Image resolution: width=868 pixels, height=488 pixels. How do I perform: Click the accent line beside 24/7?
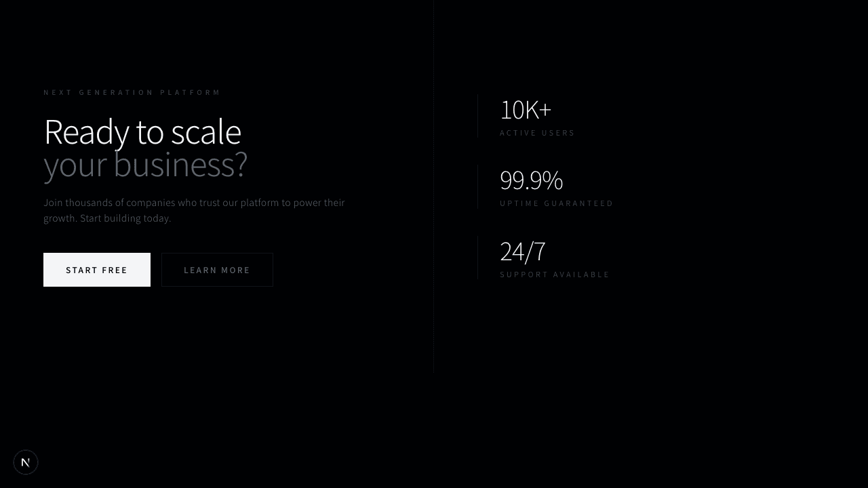[478, 258]
